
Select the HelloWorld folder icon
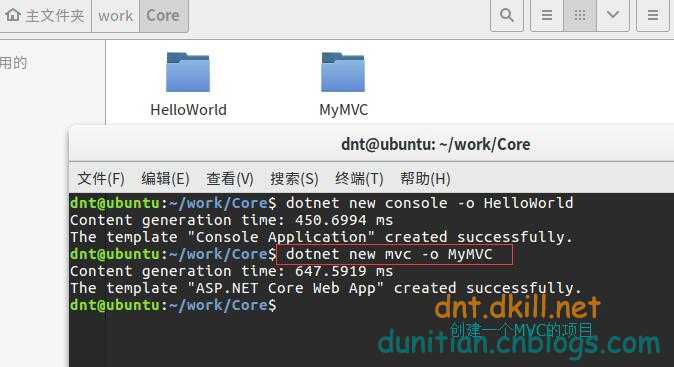pos(188,72)
